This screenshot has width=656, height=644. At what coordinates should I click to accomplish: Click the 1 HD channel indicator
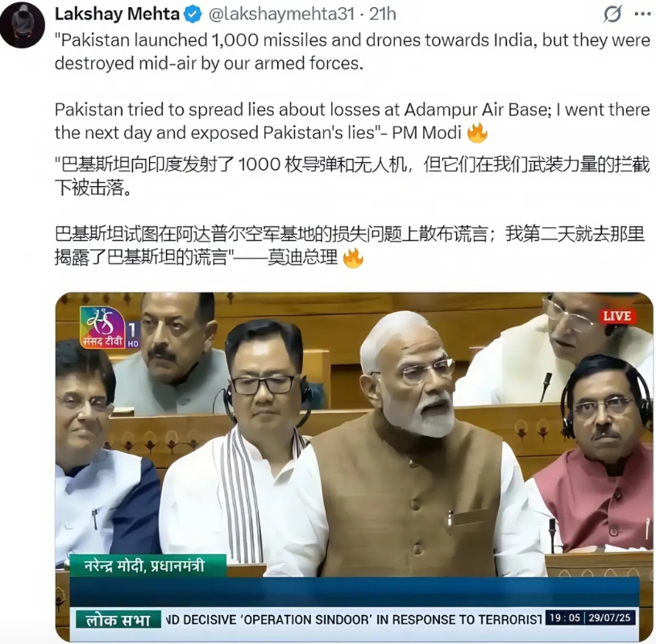tap(133, 334)
